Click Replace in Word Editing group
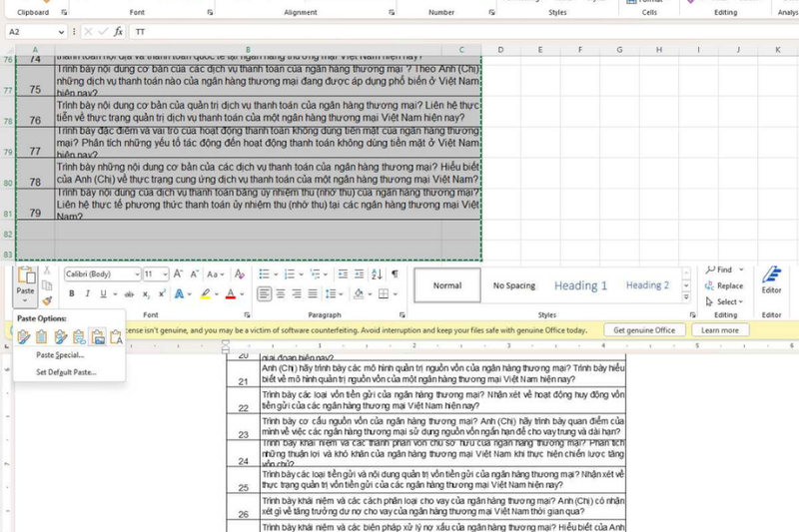The image size is (799, 532). tap(724, 285)
